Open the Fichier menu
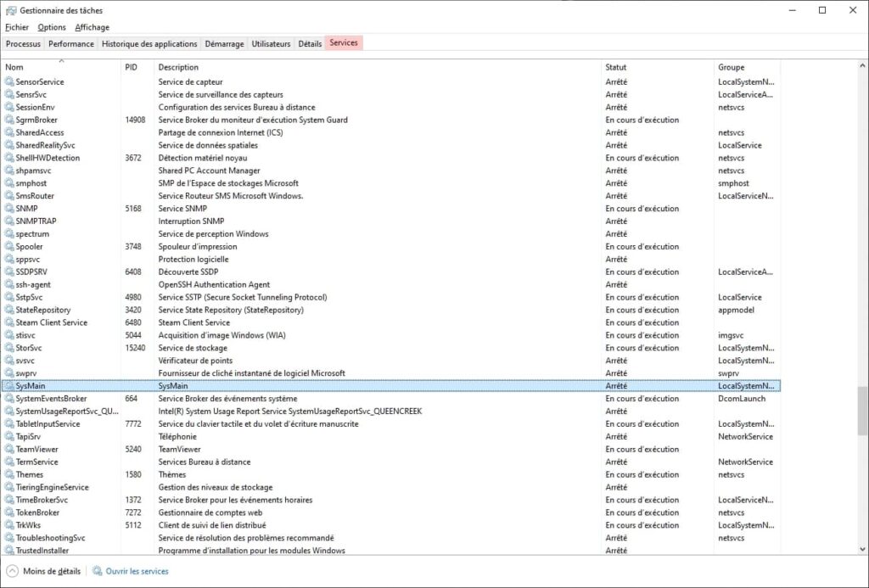Screen dimensions: 869x588 (16, 27)
